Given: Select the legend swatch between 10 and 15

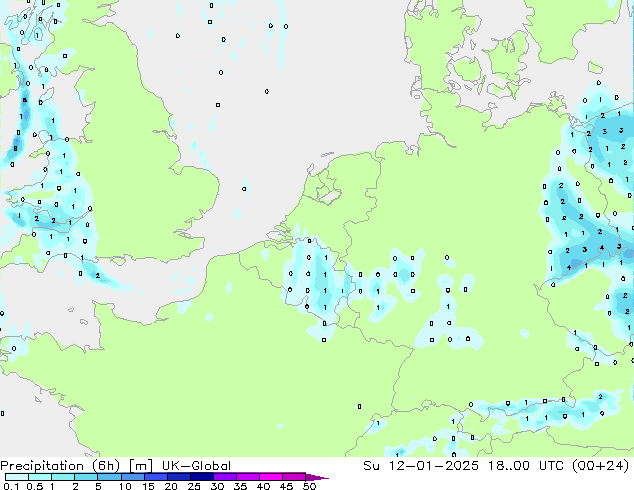Looking at the screenshot, I should pyautogui.click(x=132, y=477).
